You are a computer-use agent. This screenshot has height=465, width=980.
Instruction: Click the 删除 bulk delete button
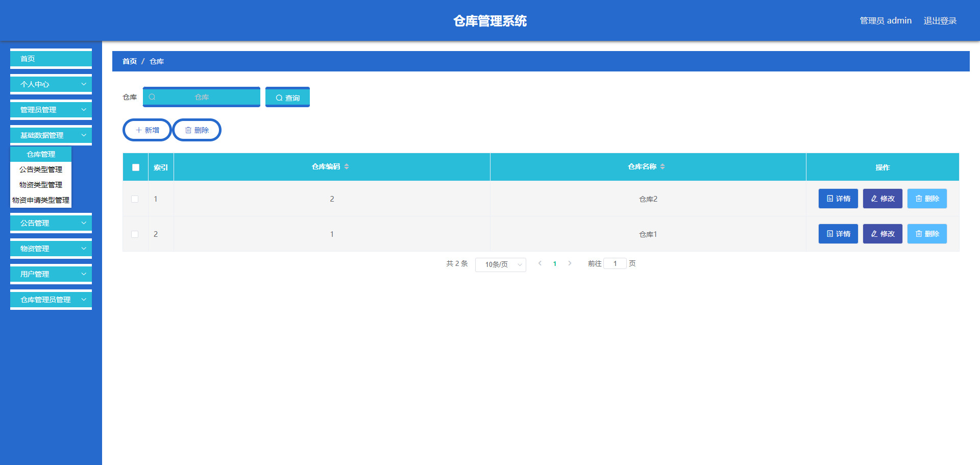click(197, 130)
